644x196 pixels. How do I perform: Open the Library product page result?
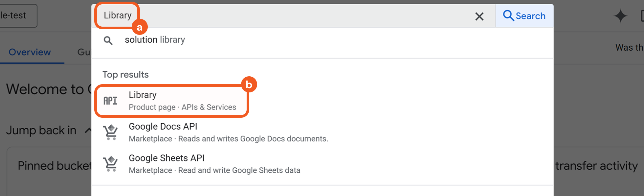[x=182, y=101]
